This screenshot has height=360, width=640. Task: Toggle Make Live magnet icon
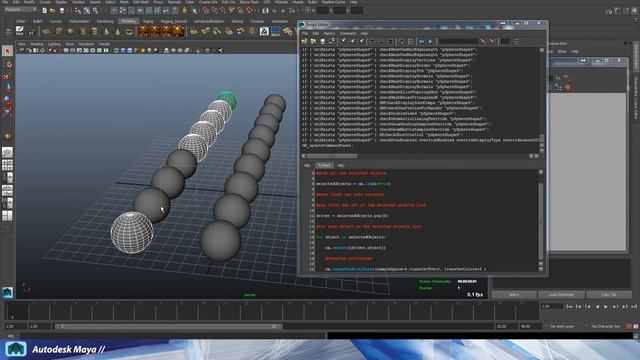click(x=249, y=11)
